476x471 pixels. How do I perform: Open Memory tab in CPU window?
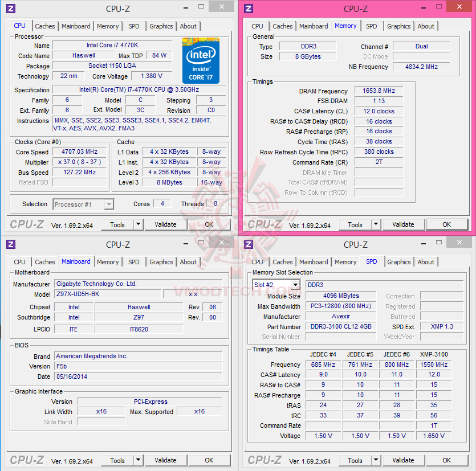(108, 26)
